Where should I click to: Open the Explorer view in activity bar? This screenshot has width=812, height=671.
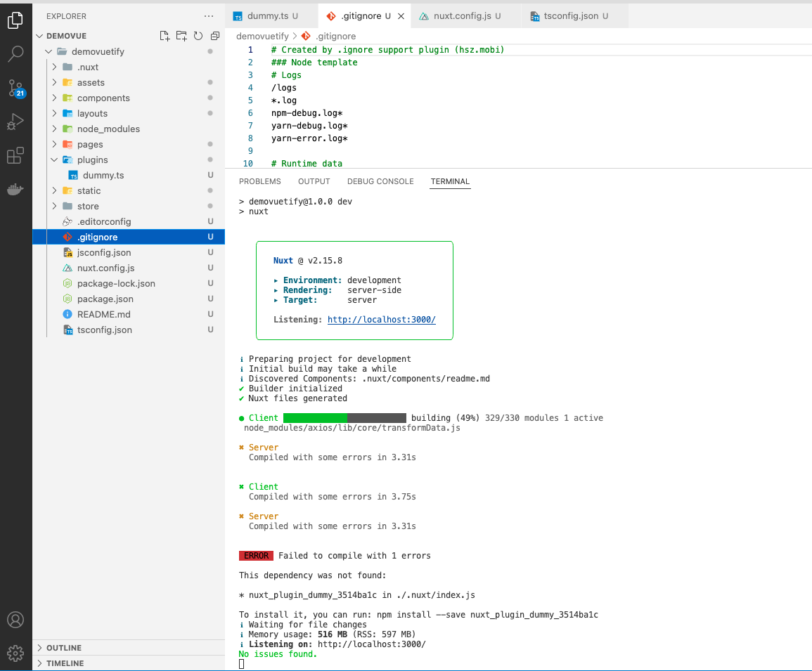[15, 20]
